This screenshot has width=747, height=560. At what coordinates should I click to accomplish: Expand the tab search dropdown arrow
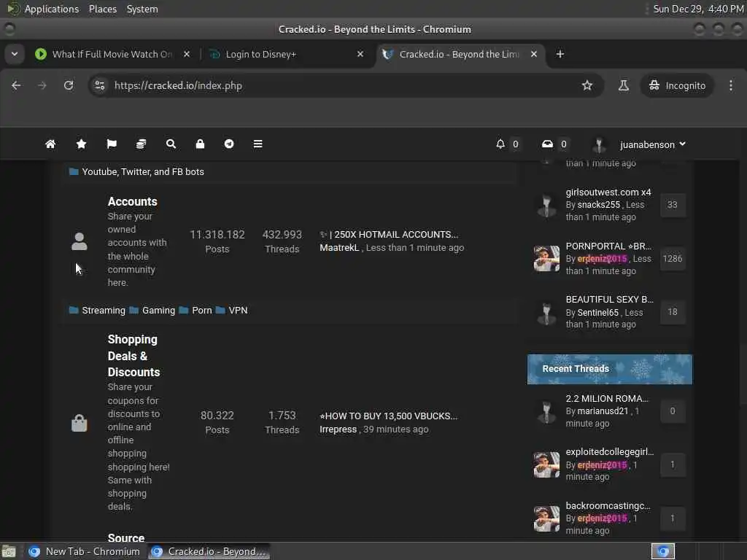point(15,54)
